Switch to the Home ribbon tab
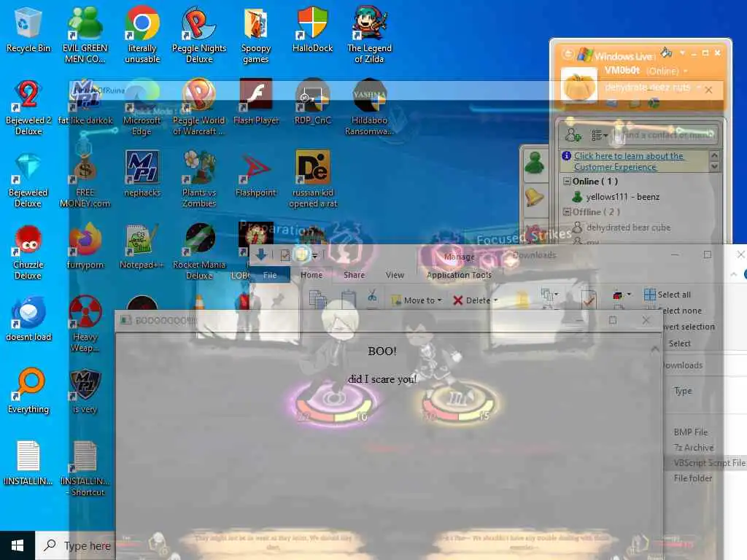 (311, 275)
